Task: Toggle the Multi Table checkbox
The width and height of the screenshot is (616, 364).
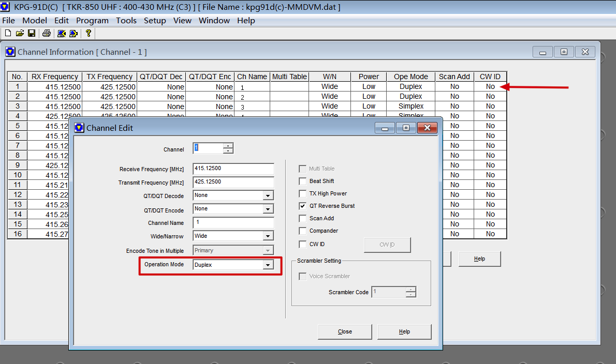Action: coord(302,169)
